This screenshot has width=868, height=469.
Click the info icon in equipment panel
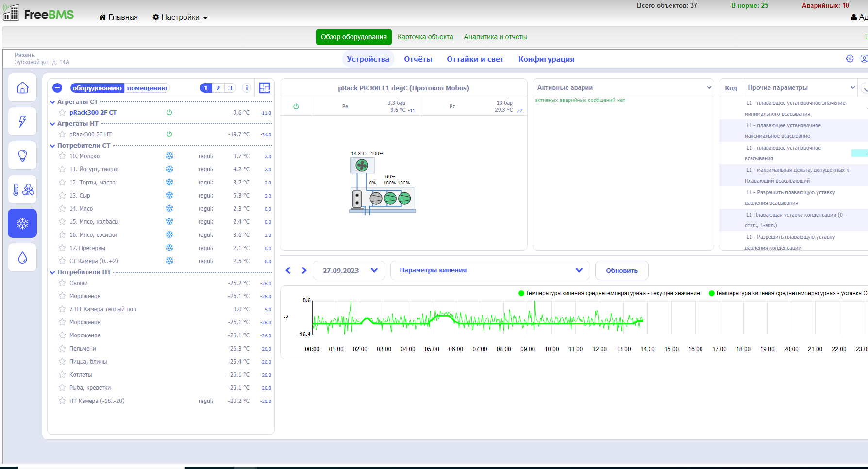pos(247,88)
